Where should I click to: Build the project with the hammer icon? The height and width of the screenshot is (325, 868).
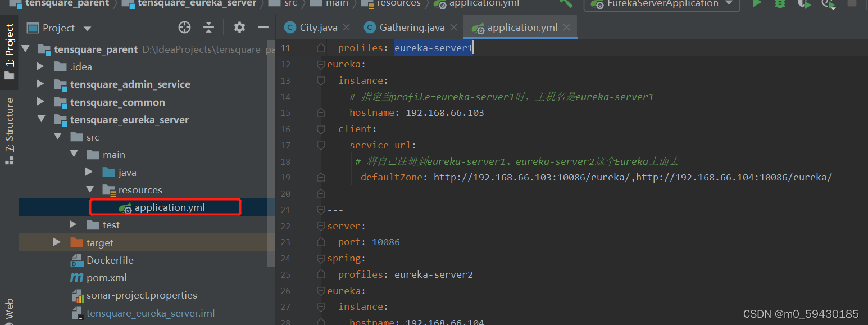click(566, 3)
